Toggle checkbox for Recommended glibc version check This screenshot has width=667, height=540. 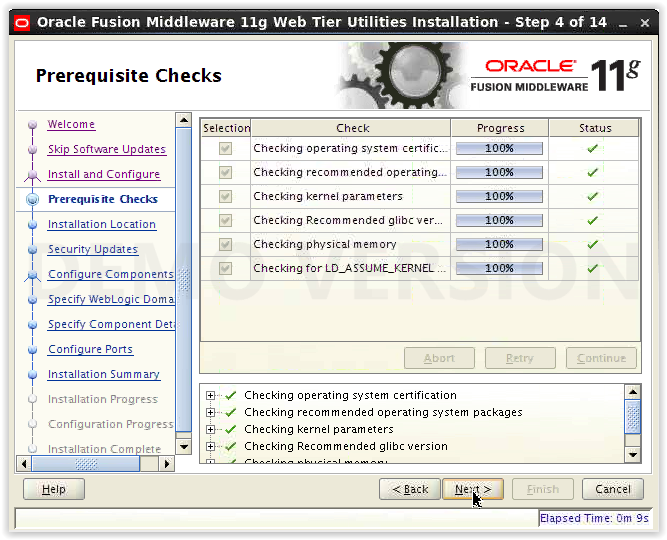(225, 220)
